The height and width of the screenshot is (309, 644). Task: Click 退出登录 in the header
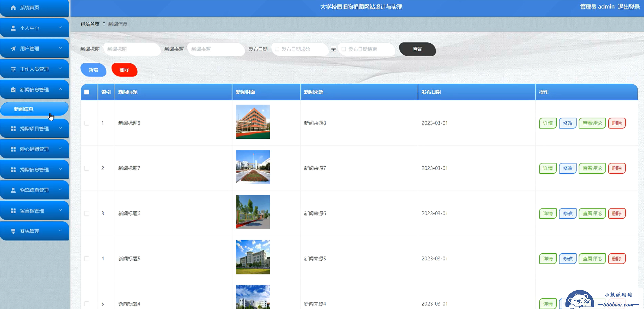click(629, 7)
